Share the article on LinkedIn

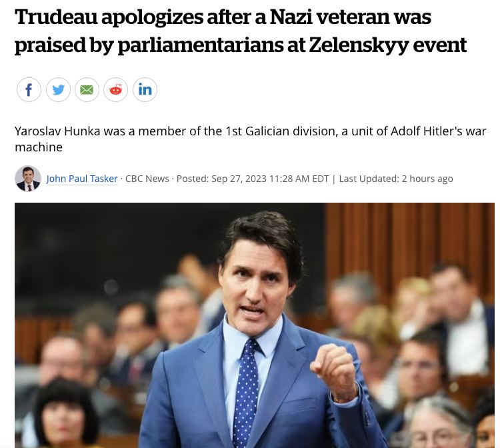pyautogui.click(x=145, y=89)
